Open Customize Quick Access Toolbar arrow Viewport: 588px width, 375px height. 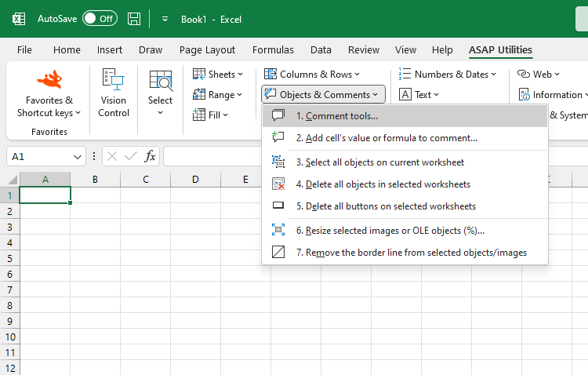point(165,19)
